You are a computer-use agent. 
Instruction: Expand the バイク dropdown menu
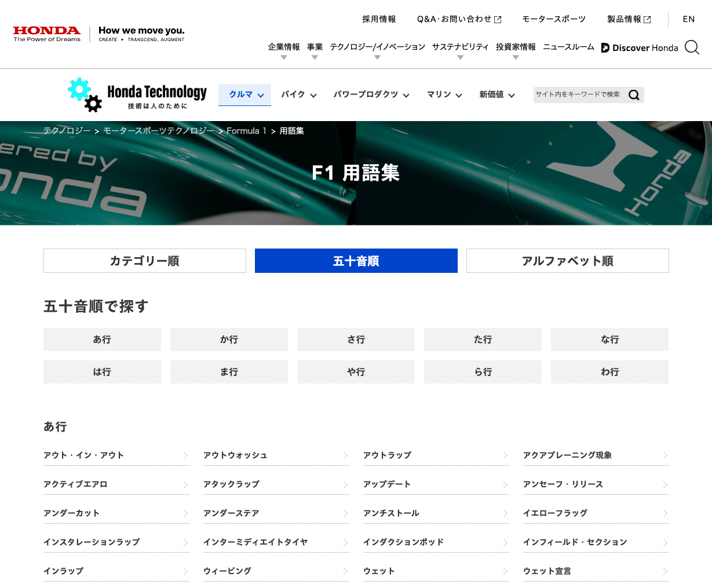click(298, 94)
